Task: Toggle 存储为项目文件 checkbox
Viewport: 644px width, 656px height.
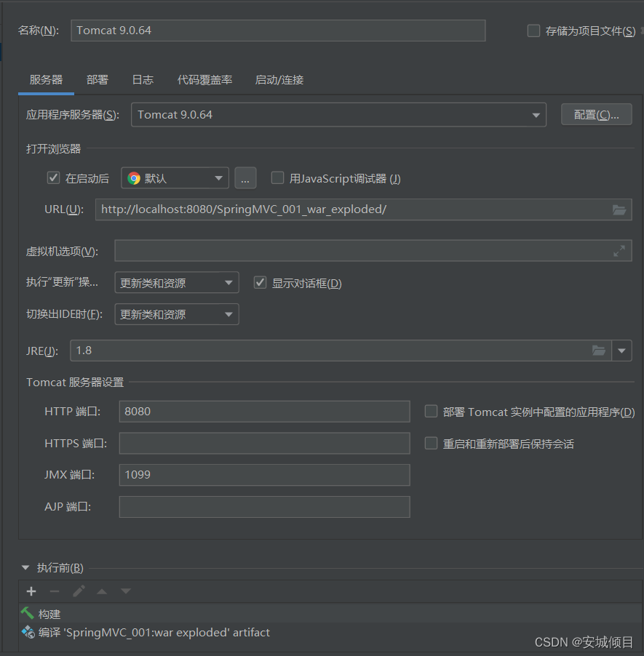Action: (x=533, y=31)
